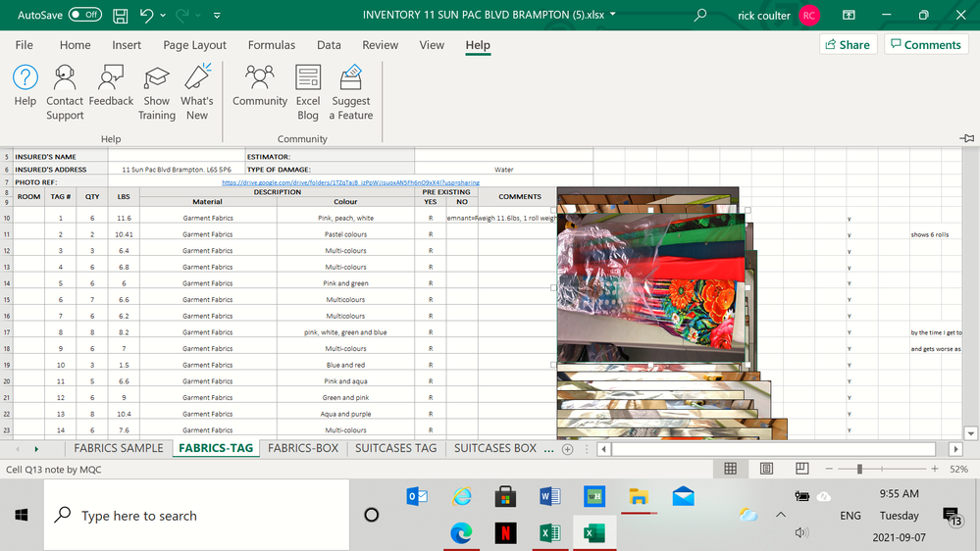Launch Internet Explorer from the taskbar
The image size is (980, 551).
click(x=462, y=497)
